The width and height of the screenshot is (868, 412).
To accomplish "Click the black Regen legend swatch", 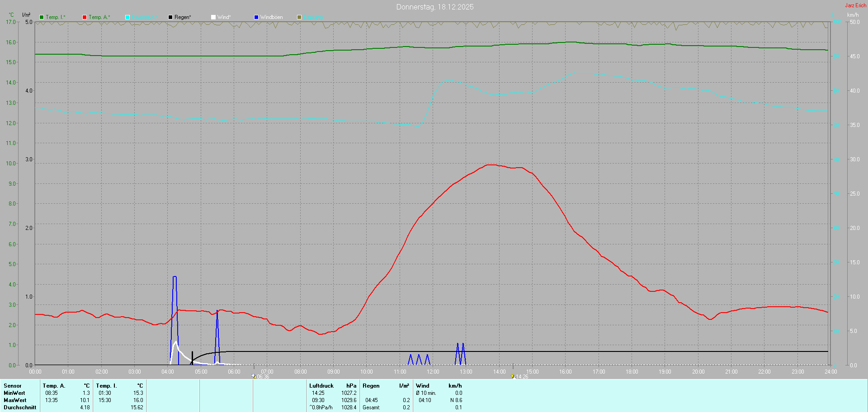I will click(170, 17).
